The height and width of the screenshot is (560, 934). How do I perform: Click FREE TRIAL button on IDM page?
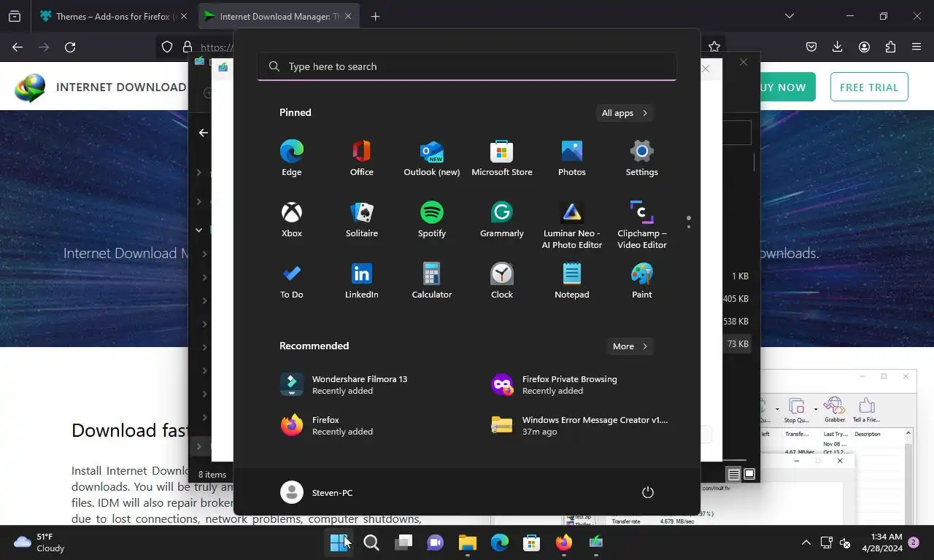(x=869, y=87)
